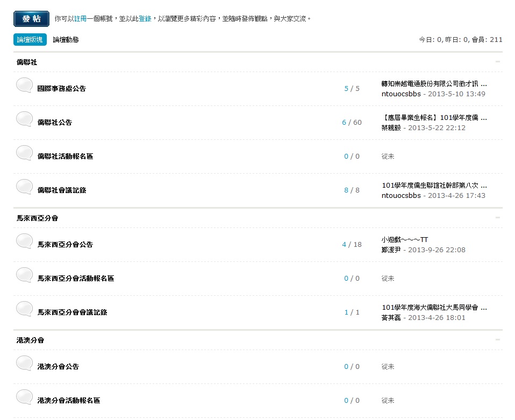
Task: Collapse the 馬來西亞分會 category section
Action: [x=497, y=218]
